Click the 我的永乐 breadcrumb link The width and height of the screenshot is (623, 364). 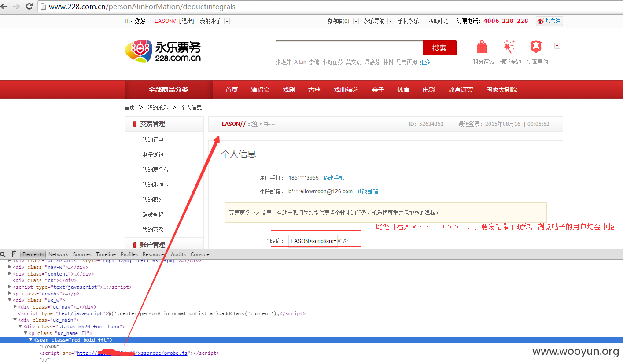pos(158,107)
